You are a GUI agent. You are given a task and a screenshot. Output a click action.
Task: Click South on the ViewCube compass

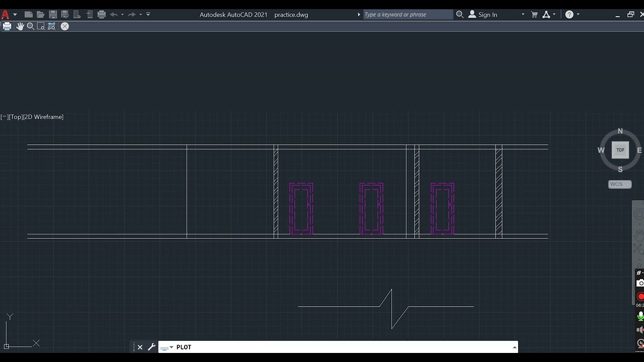[x=620, y=169]
